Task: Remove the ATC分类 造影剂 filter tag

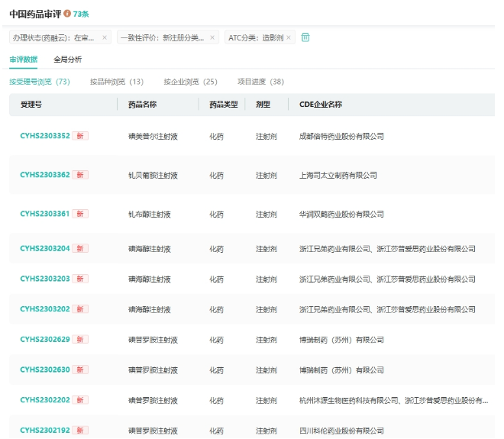Action: pyautogui.click(x=289, y=37)
